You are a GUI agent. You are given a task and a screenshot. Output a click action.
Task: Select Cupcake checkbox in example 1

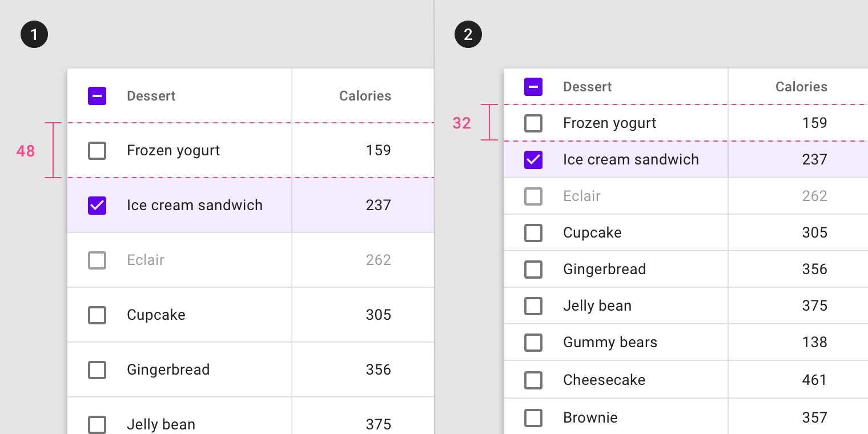[x=97, y=315]
